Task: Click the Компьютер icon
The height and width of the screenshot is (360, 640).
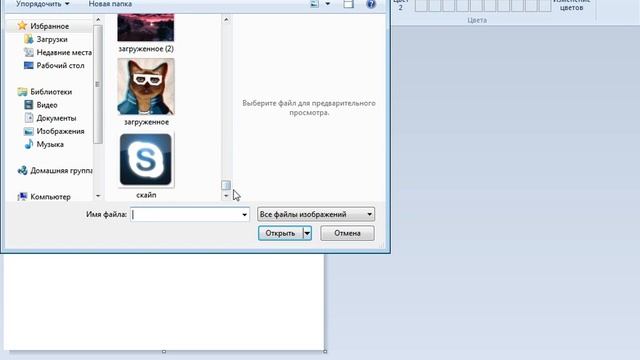Action: 22,197
